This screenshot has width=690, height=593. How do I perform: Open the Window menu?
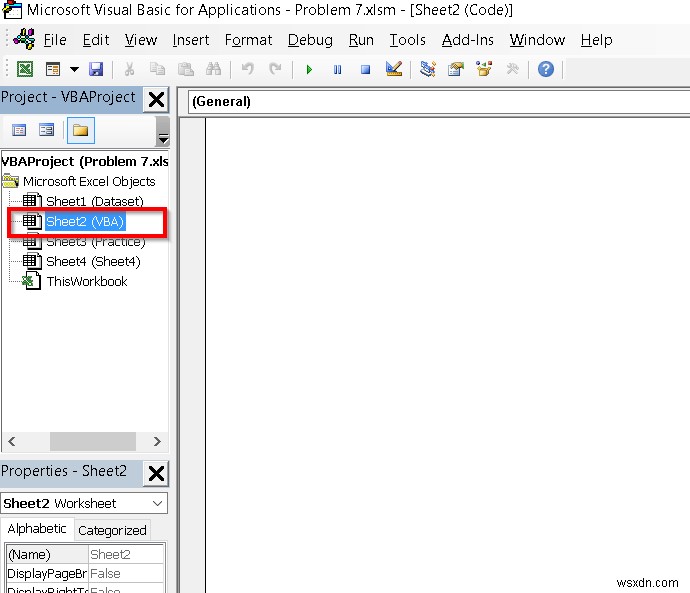tap(537, 40)
